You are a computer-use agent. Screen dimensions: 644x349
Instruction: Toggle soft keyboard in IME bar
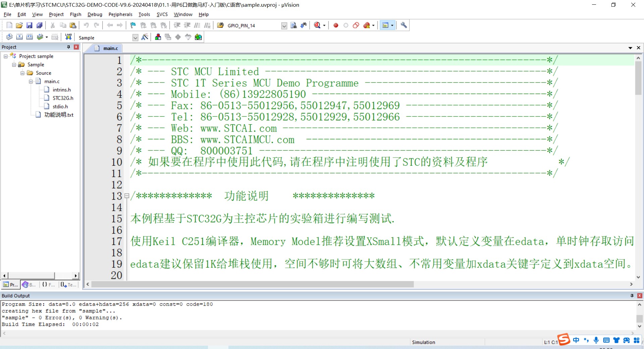click(x=606, y=340)
